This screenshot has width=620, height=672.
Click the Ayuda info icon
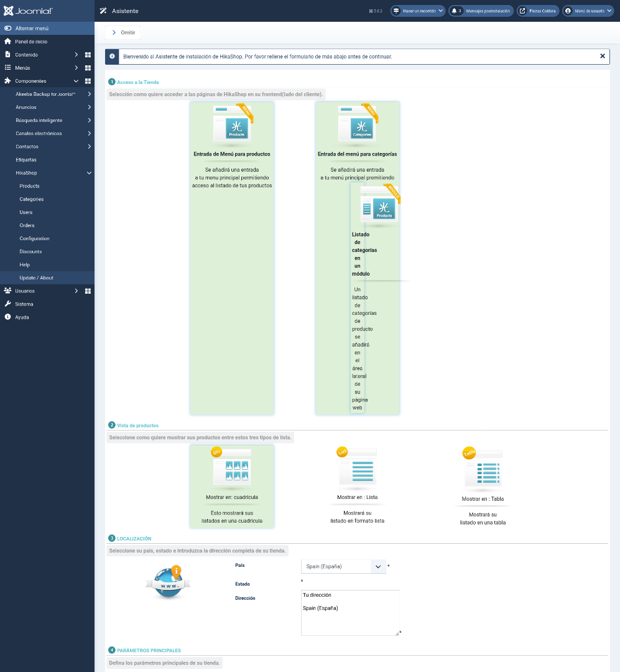7,317
